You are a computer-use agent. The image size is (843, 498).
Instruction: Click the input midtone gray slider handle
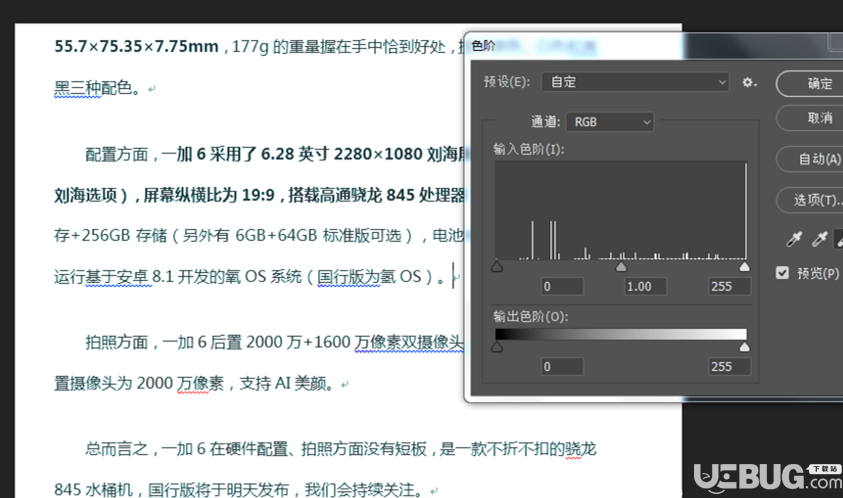(x=621, y=267)
